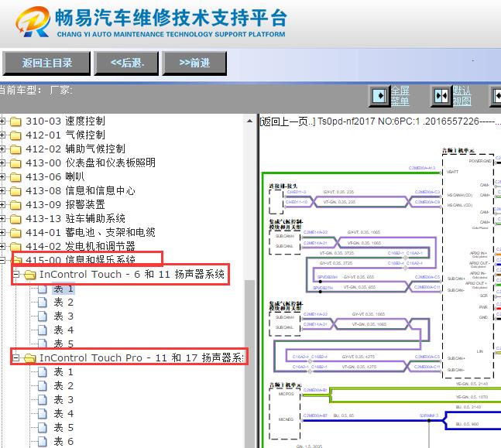Click default view split icon

point(441,96)
